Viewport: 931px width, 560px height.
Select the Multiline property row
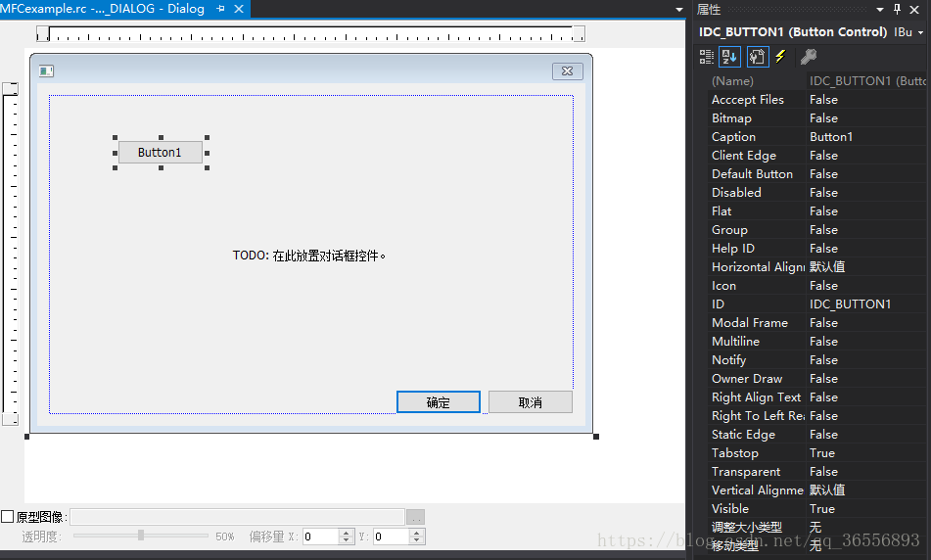(x=815, y=342)
